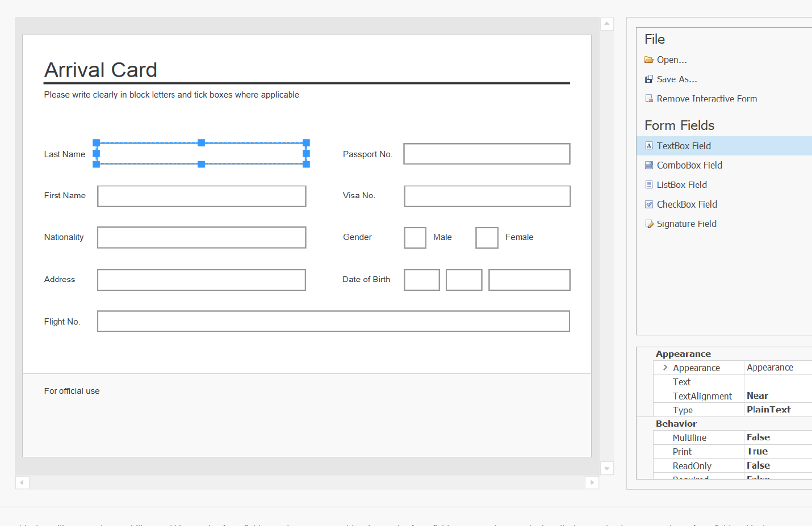
Task: Click the Open folder icon
Action: click(649, 60)
